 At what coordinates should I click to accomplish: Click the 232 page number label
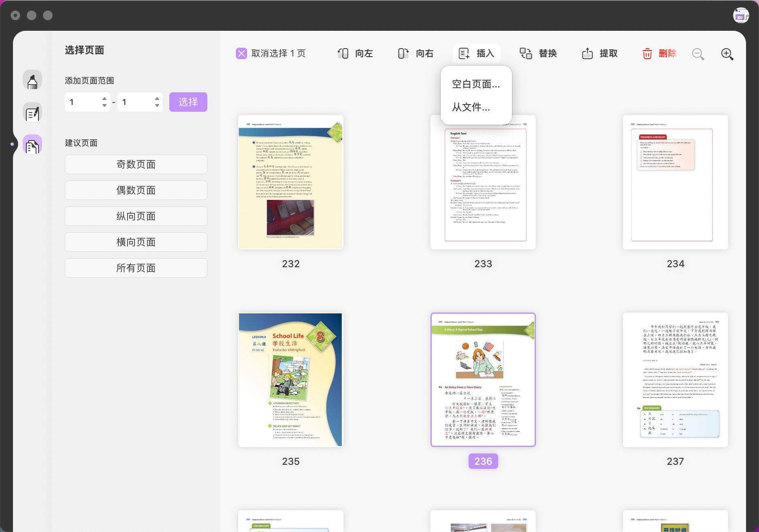tap(291, 264)
